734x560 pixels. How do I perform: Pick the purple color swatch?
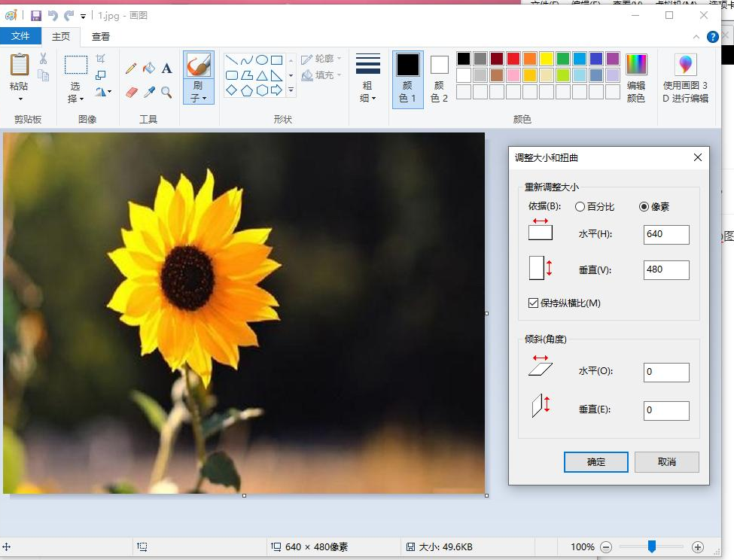point(613,59)
